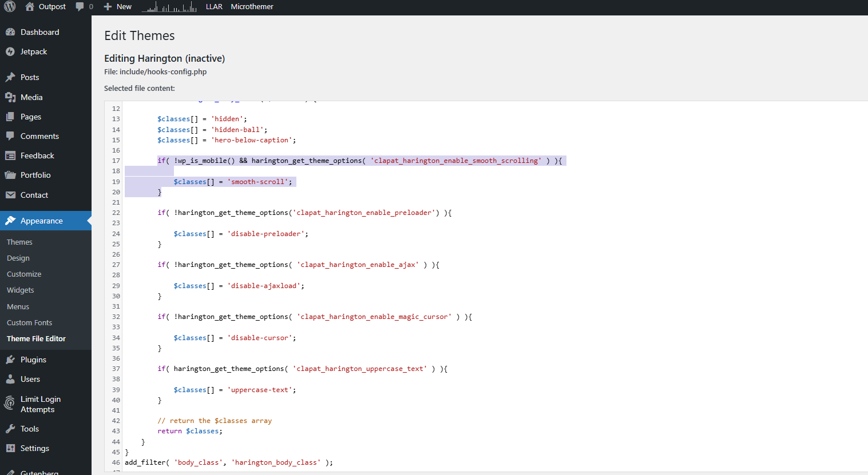Go to Media library

pos(31,97)
